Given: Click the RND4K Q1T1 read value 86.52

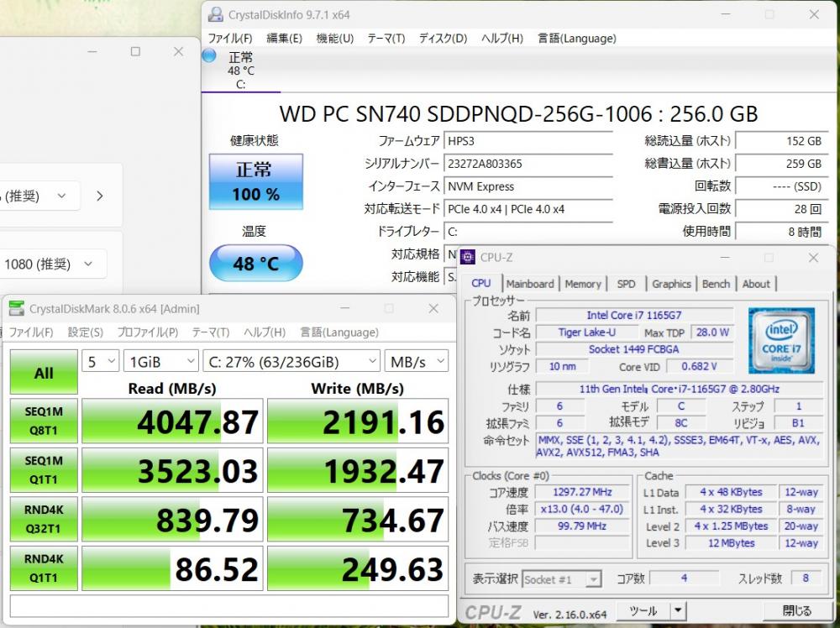Looking at the screenshot, I should tap(172, 568).
